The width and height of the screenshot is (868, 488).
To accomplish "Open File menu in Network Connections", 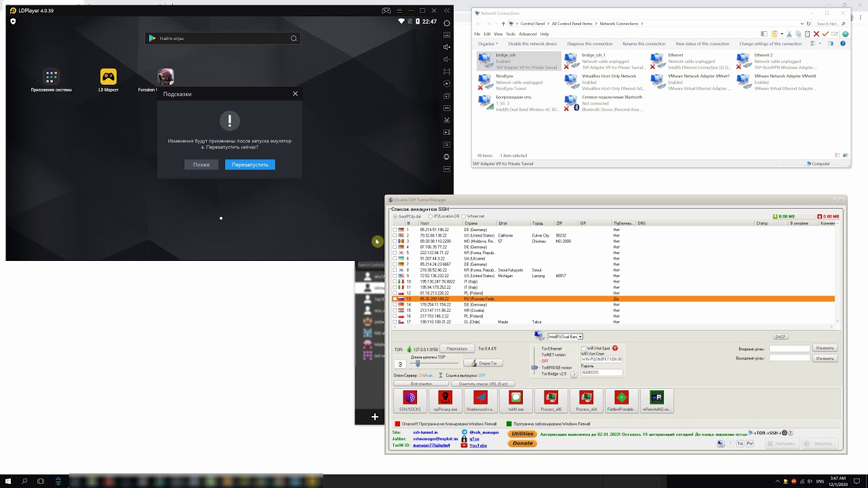I will 477,34.
